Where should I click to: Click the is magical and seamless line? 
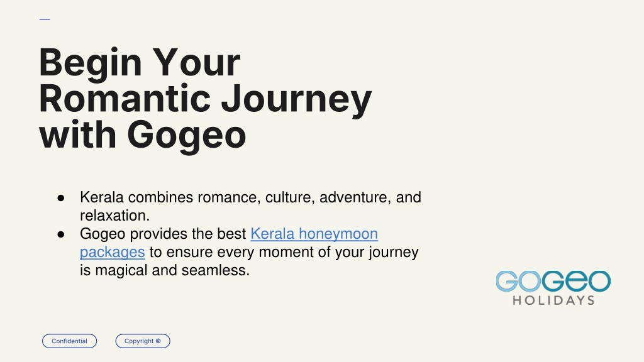pyautogui.click(x=165, y=270)
